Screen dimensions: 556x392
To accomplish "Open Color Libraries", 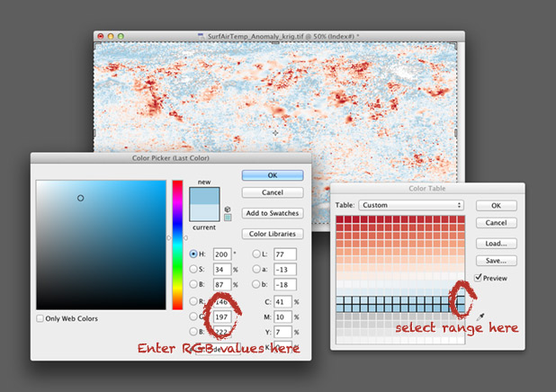I will [273, 234].
